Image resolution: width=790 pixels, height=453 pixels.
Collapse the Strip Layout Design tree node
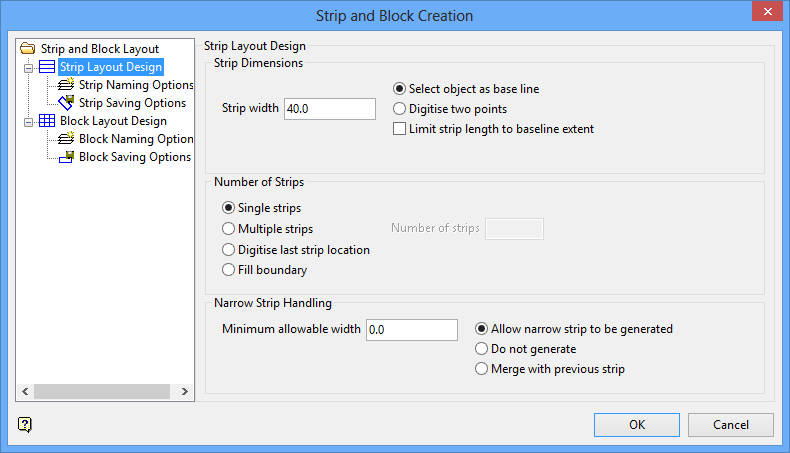click(29, 68)
